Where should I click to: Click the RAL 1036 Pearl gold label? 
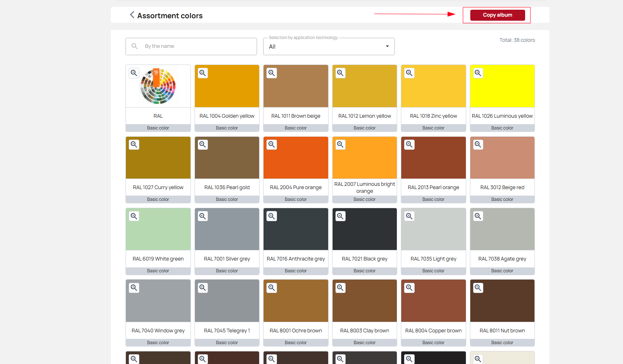tap(227, 187)
